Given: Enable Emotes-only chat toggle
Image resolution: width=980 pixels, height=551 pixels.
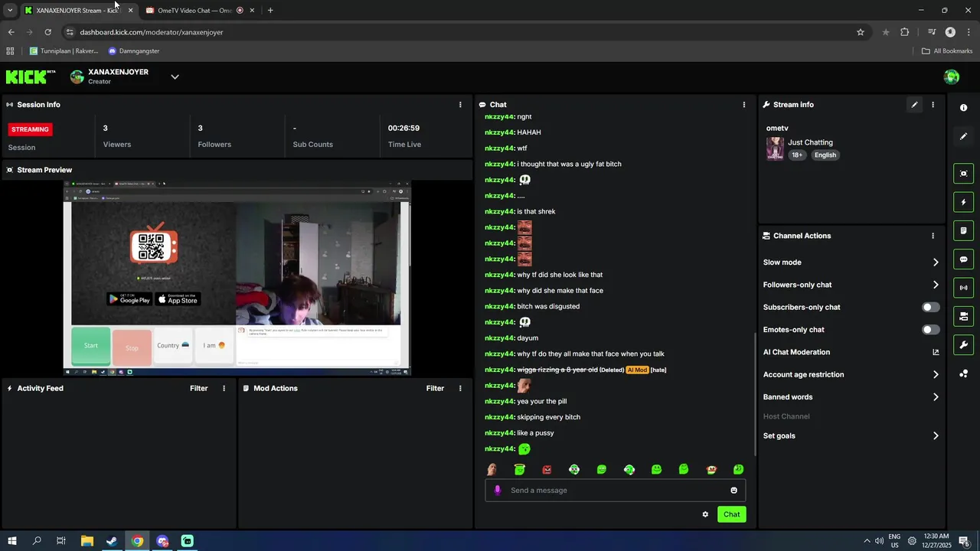Looking at the screenshot, I should pos(931,330).
